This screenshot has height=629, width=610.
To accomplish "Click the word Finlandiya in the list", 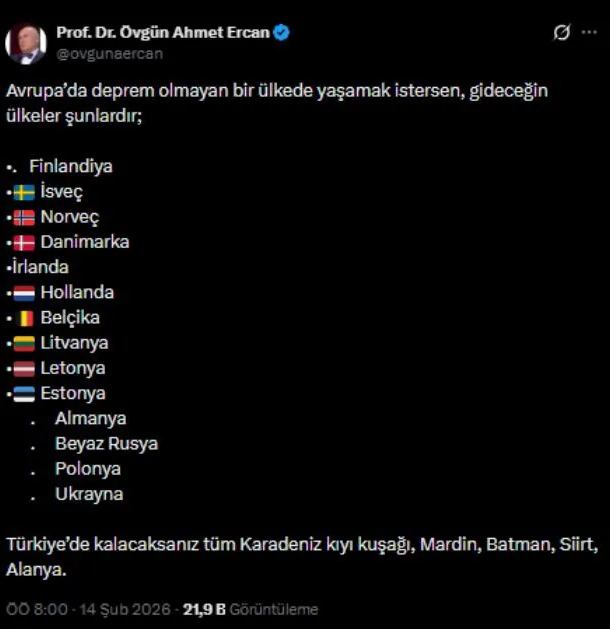I will pyautogui.click(x=70, y=166).
